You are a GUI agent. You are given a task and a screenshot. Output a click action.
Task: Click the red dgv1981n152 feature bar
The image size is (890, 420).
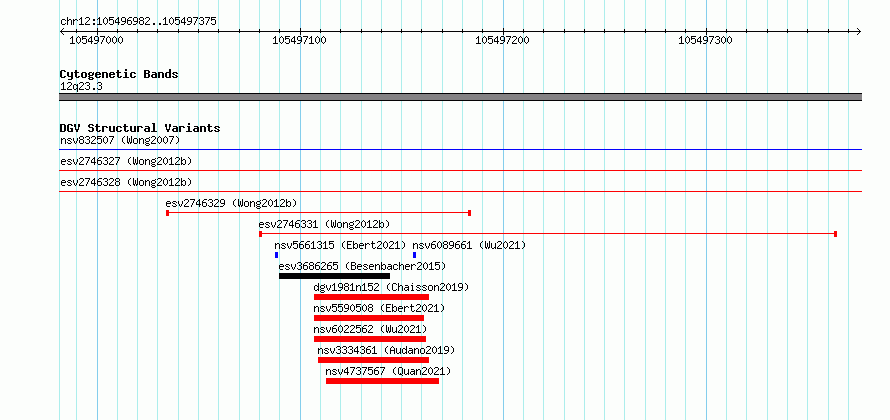click(371, 297)
